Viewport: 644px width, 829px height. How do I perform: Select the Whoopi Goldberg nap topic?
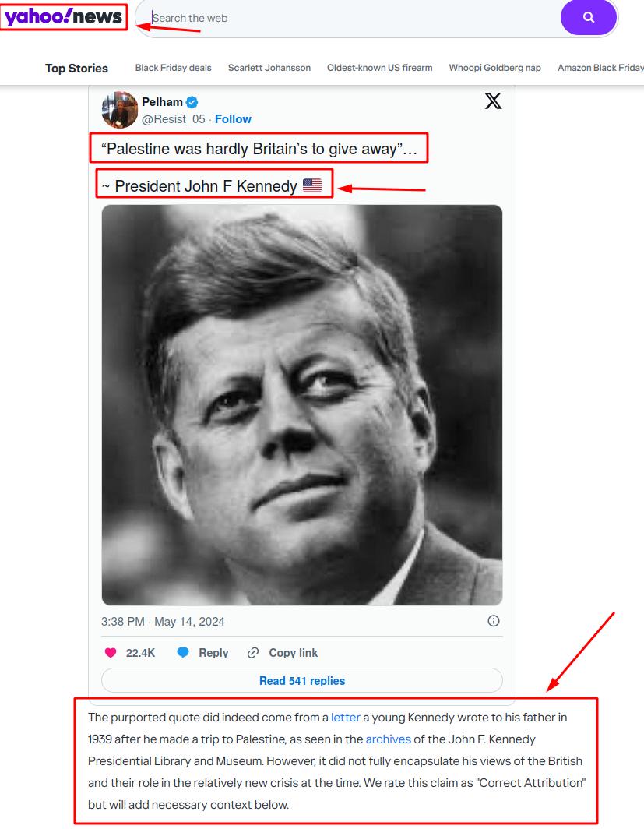[x=494, y=68]
